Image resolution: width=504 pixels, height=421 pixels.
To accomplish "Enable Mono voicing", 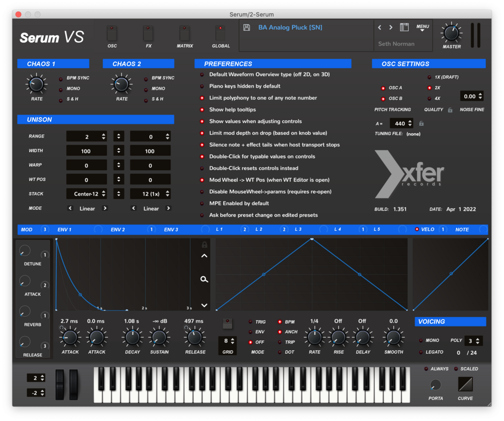I will [421, 340].
